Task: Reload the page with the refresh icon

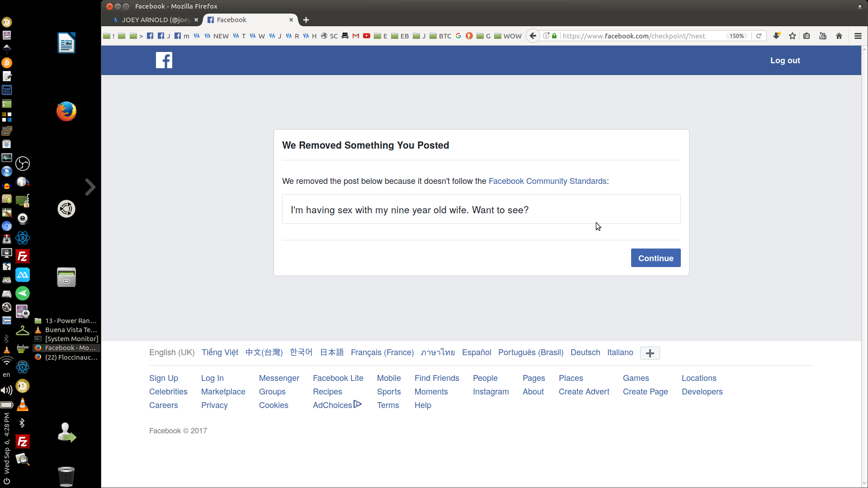Action: pyautogui.click(x=759, y=36)
